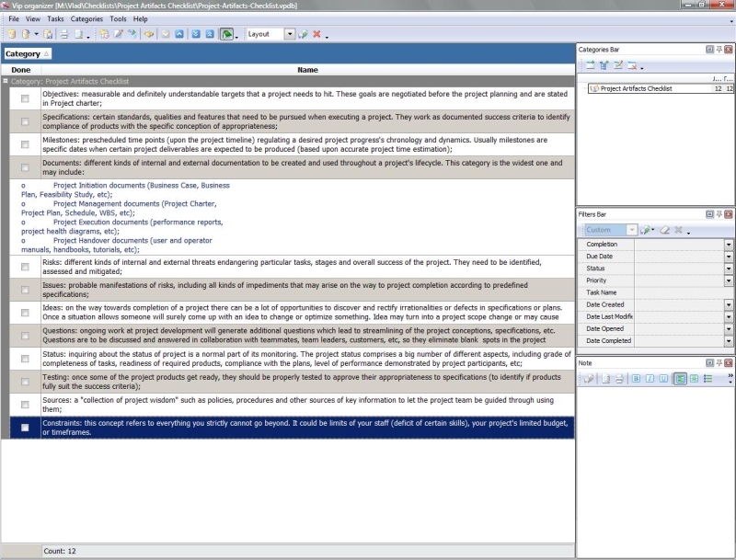Toggle Italic in the Note toolbar
The image size is (736, 560).
(x=649, y=378)
